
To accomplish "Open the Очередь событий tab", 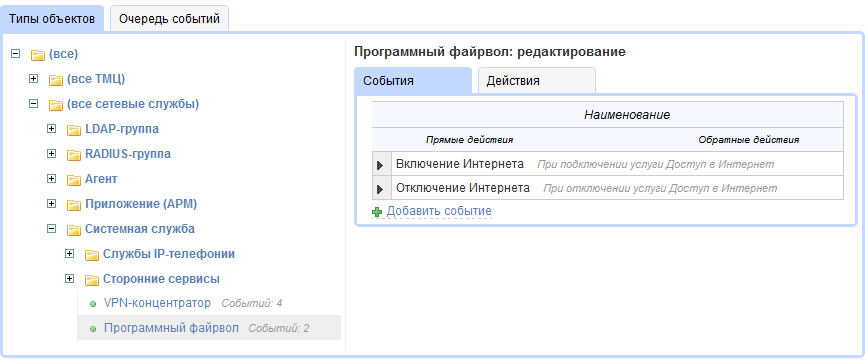I will click(x=169, y=19).
